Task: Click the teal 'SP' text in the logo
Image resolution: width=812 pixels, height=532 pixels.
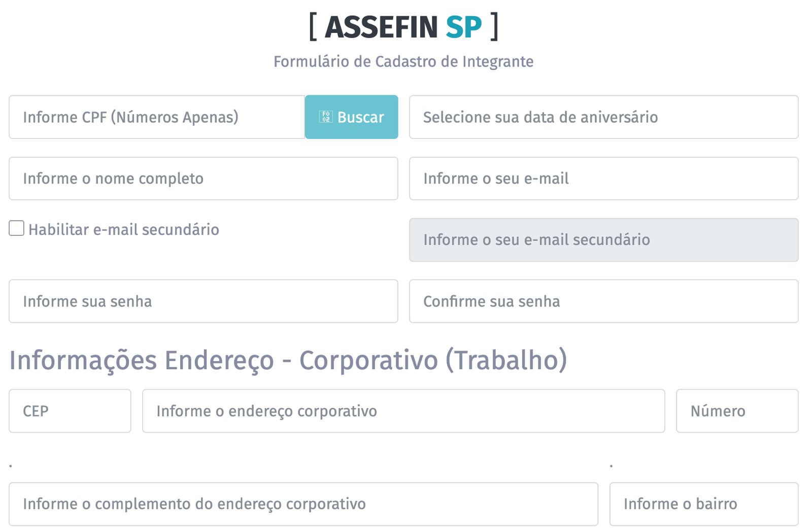Action: 463,27
